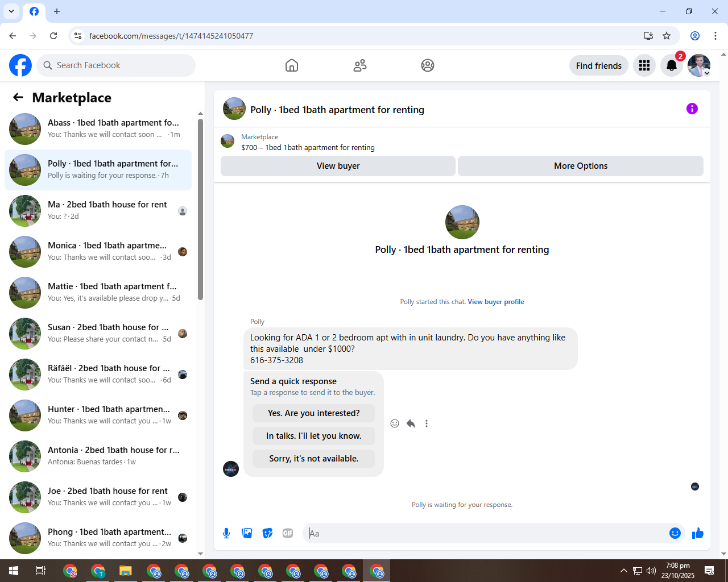Screen dimensions: 728x582
Task: Click the phone number 616-375-3208
Action: click(x=276, y=360)
